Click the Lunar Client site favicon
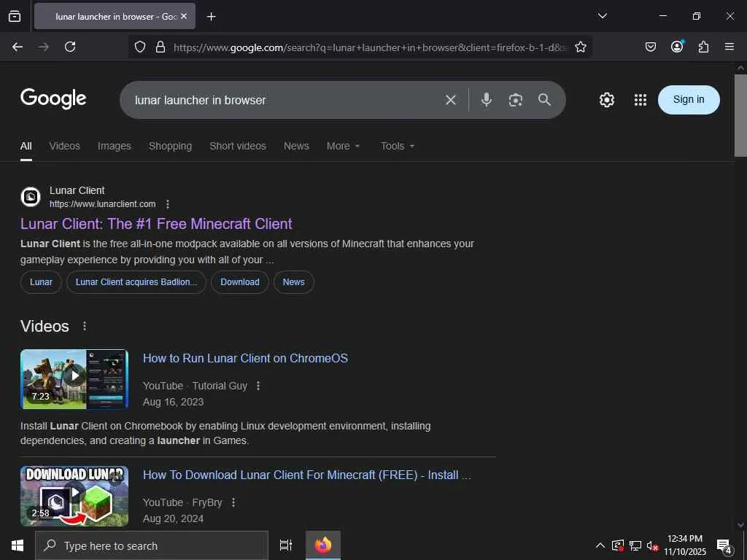 tap(31, 197)
